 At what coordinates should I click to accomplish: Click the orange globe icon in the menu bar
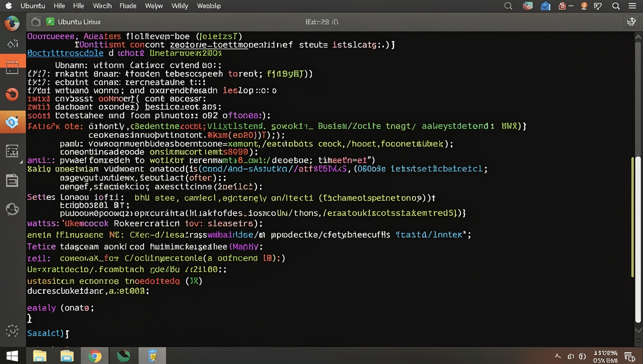pos(584,6)
